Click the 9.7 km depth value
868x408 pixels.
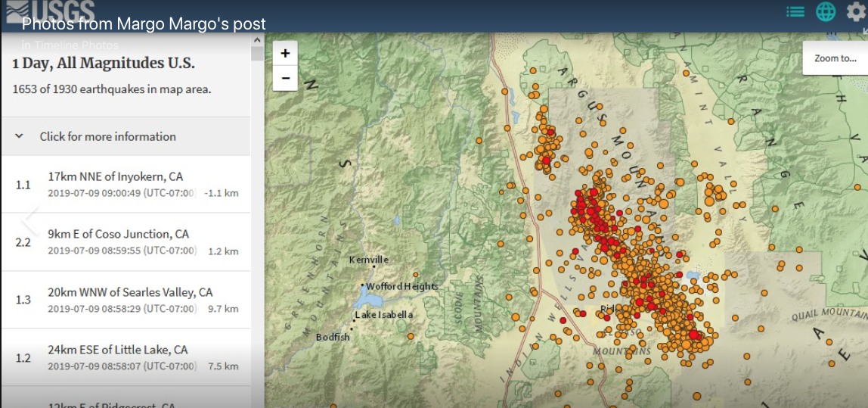(x=223, y=309)
